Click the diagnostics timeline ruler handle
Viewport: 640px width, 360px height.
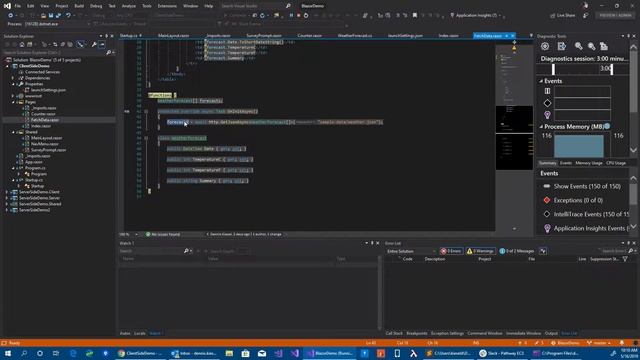pos(553,69)
